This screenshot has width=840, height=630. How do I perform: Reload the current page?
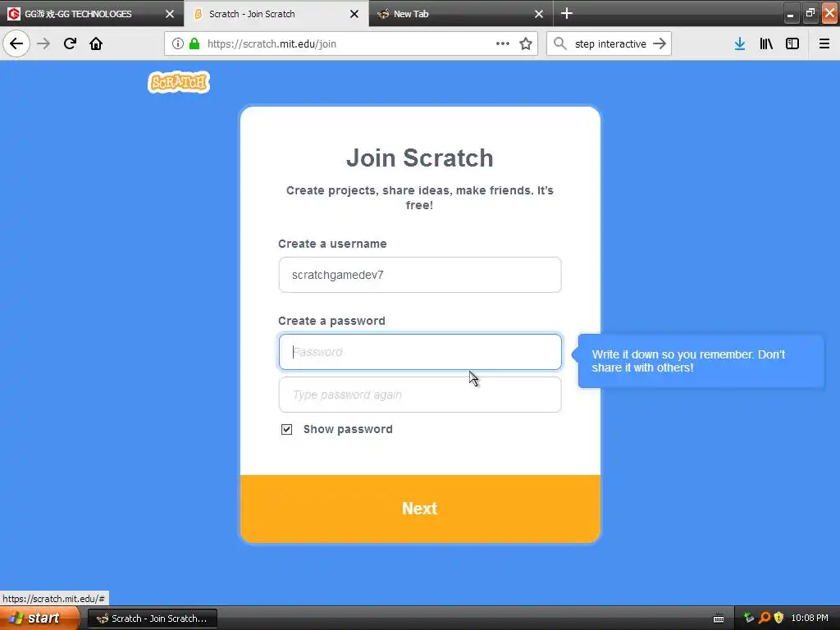click(70, 43)
